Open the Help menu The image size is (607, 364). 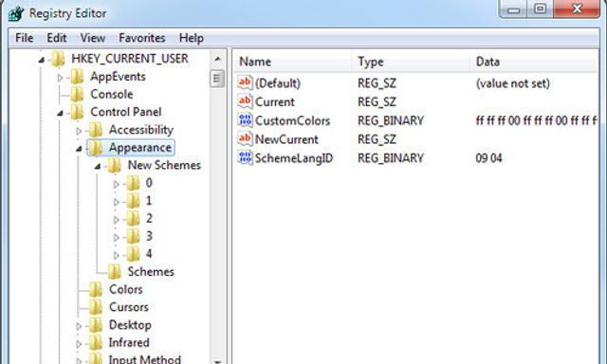click(x=192, y=38)
